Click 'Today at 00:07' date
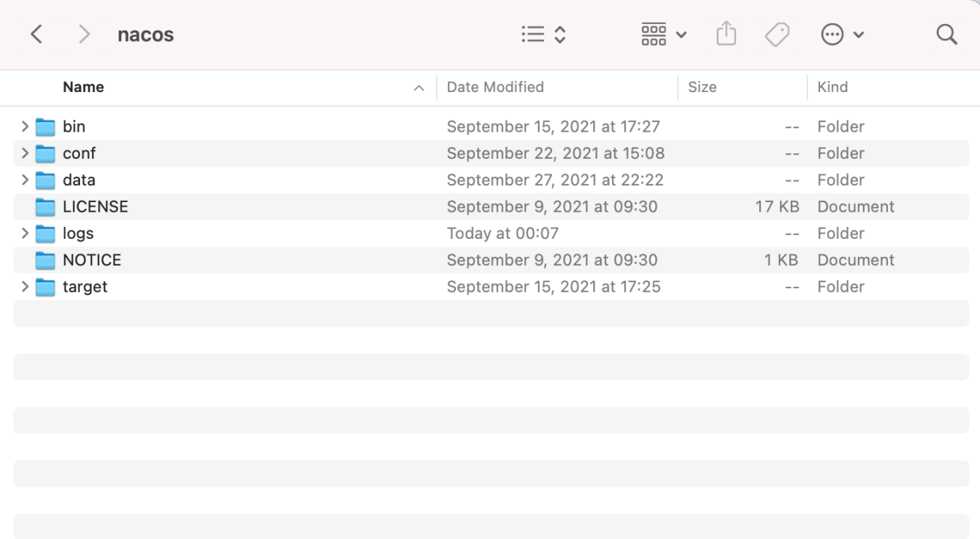 click(x=503, y=234)
